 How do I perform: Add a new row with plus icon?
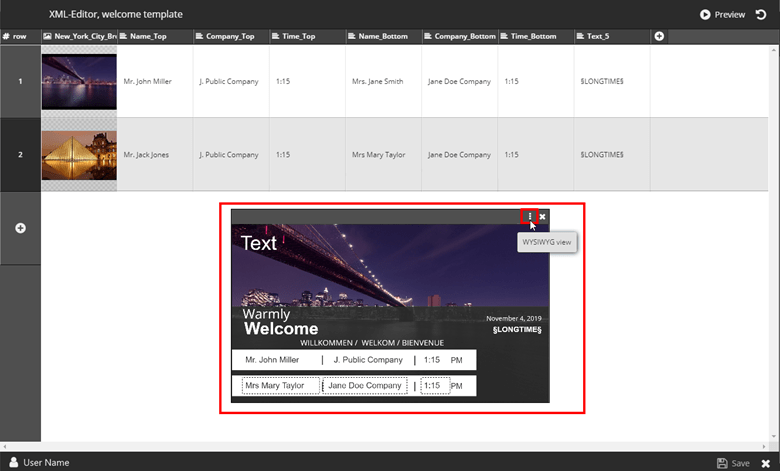20,228
